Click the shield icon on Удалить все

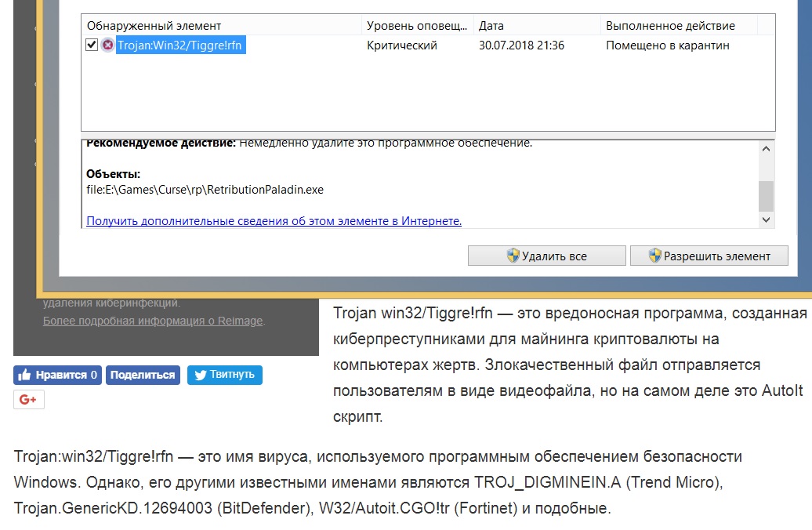pyautogui.click(x=513, y=256)
